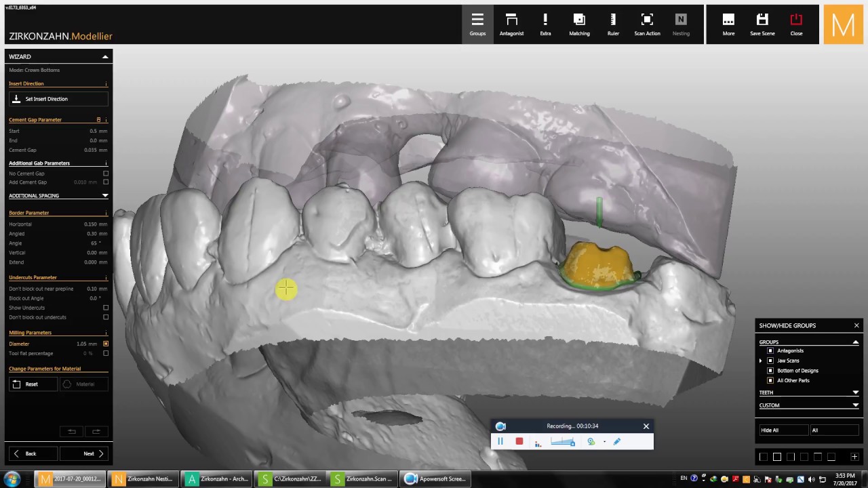Adjust recorder volume slider
The height and width of the screenshot is (488, 868).
coord(563,441)
